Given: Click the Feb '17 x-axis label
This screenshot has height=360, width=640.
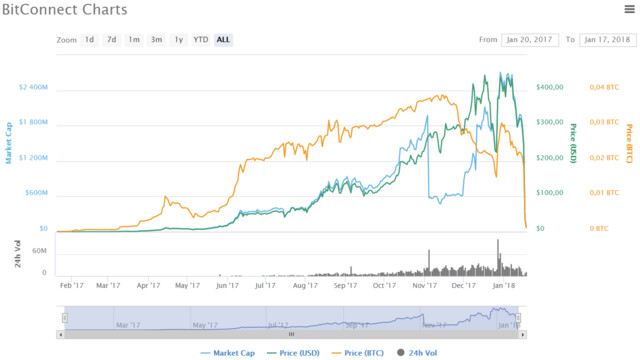Looking at the screenshot, I should click(72, 285).
